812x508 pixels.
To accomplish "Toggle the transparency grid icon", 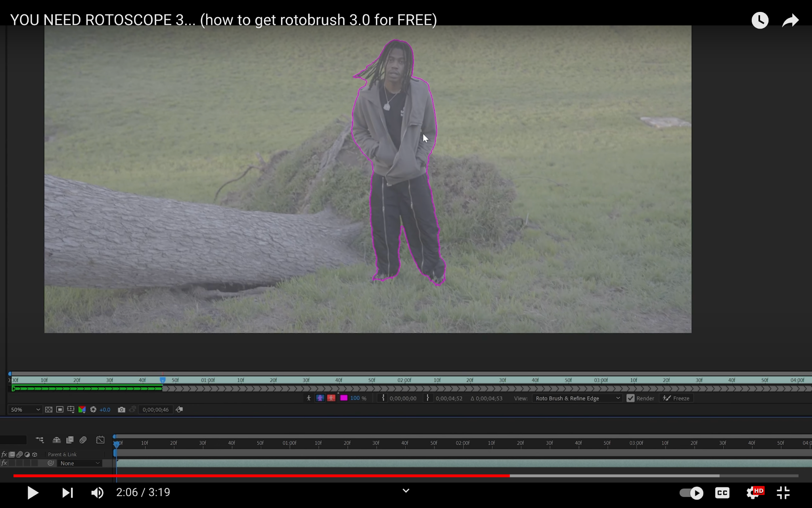I will click(x=49, y=410).
